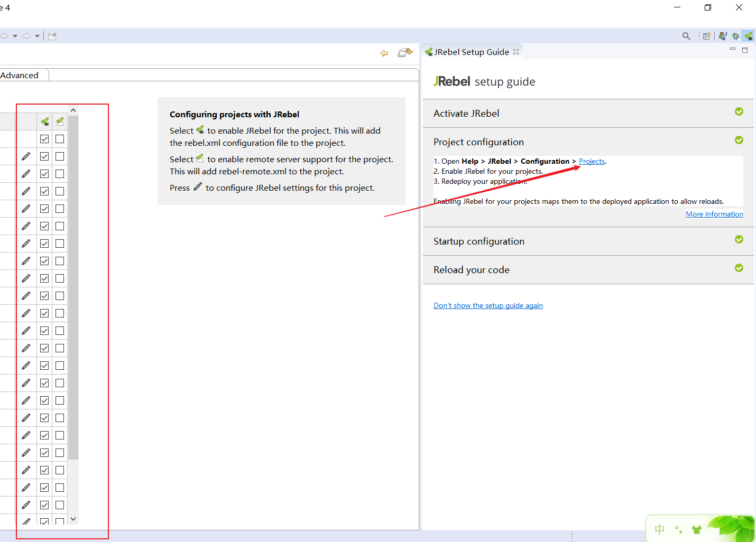756x542 pixels.
Task: Click scroll down arrow of projects list
Action: [x=73, y=519]
